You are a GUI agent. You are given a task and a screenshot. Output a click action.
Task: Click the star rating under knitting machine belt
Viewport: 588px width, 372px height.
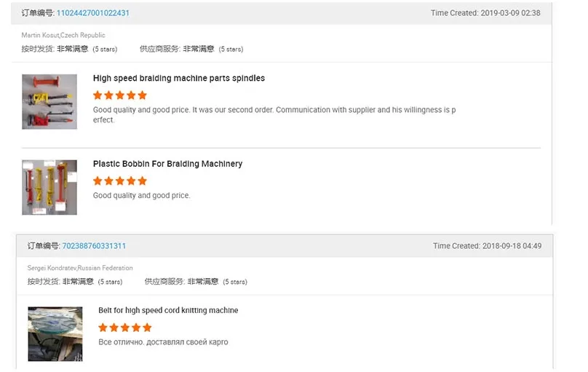(125, 328)
